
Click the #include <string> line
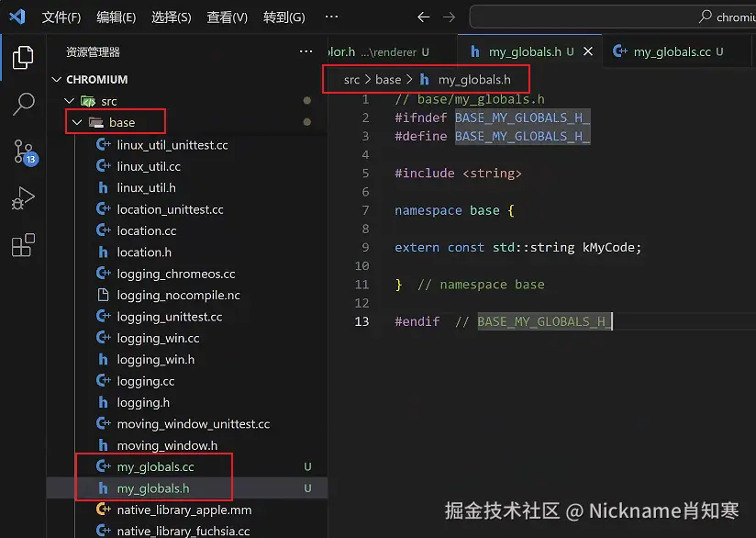458,174
